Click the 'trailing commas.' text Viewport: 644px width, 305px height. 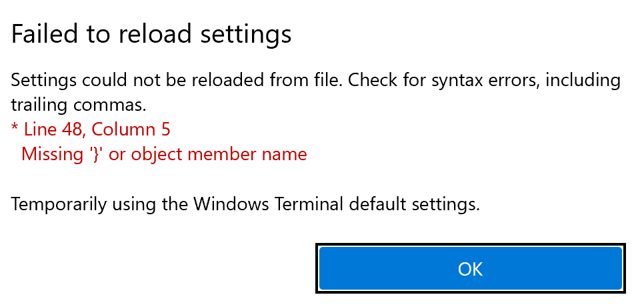coord(78,104)
